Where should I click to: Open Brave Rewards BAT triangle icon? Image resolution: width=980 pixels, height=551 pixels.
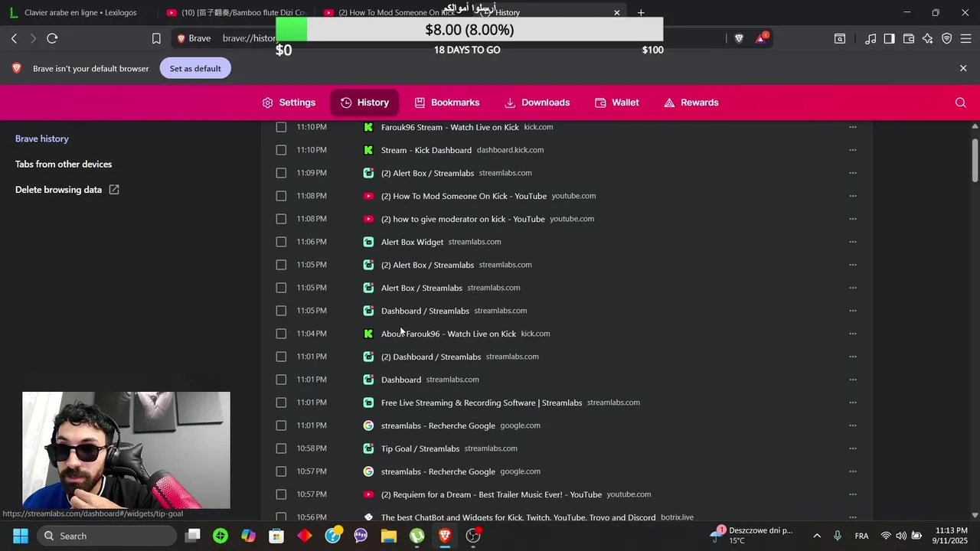pos(762,38)
